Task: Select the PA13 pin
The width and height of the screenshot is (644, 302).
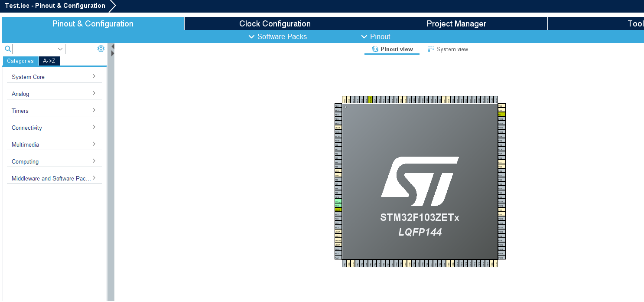Action: [502, 118]
